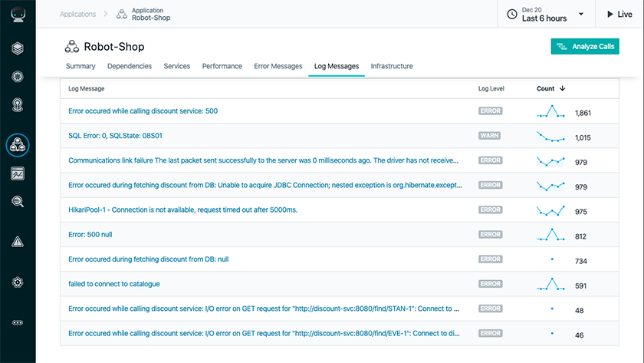The image size is (644, 363).
Task: Open 'Error occured during fetching discount from DB: null'
Action: [x=148, y=259]
